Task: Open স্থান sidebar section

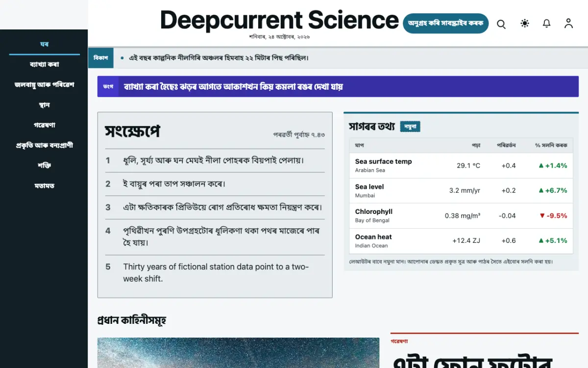Action: (x=45, y=105)
